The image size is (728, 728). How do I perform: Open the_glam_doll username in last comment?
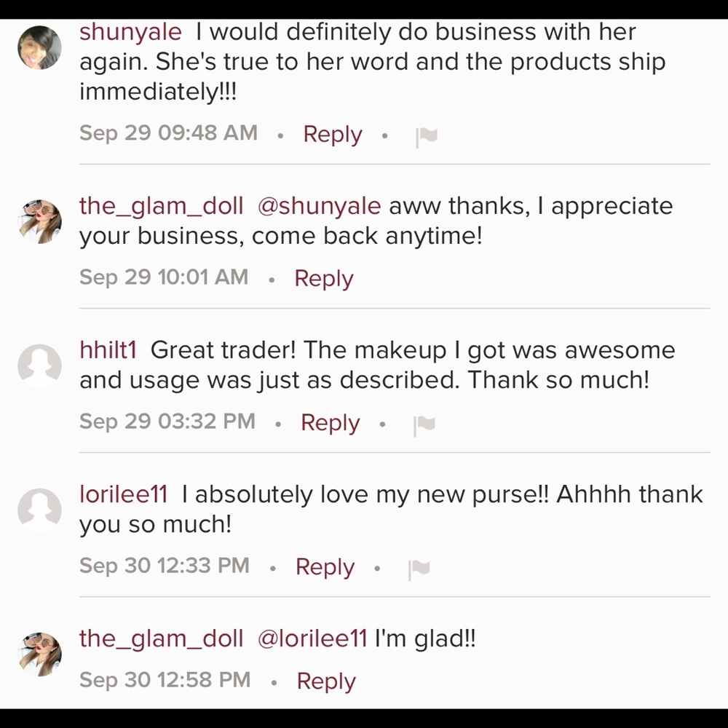point(161,638)
